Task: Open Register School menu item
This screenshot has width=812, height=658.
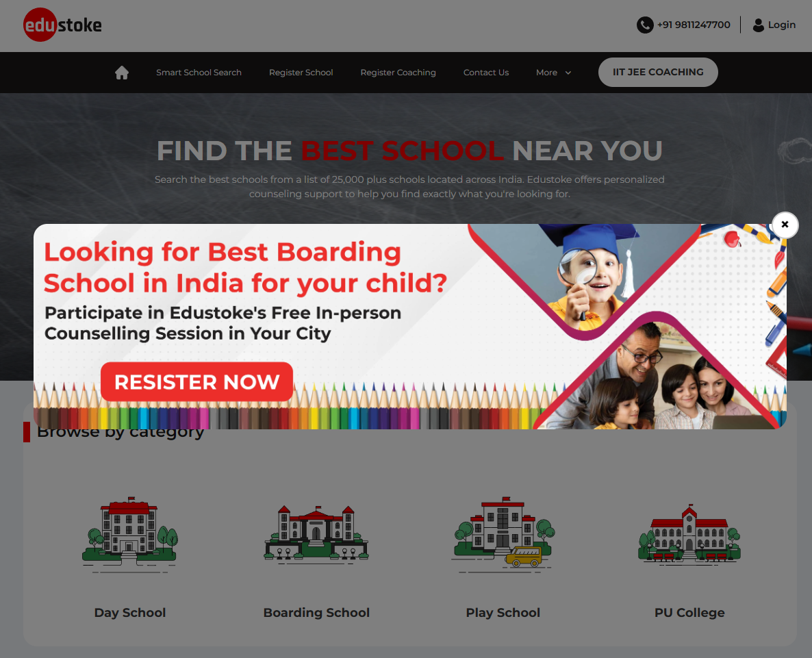Action: (x=301, y=73)
